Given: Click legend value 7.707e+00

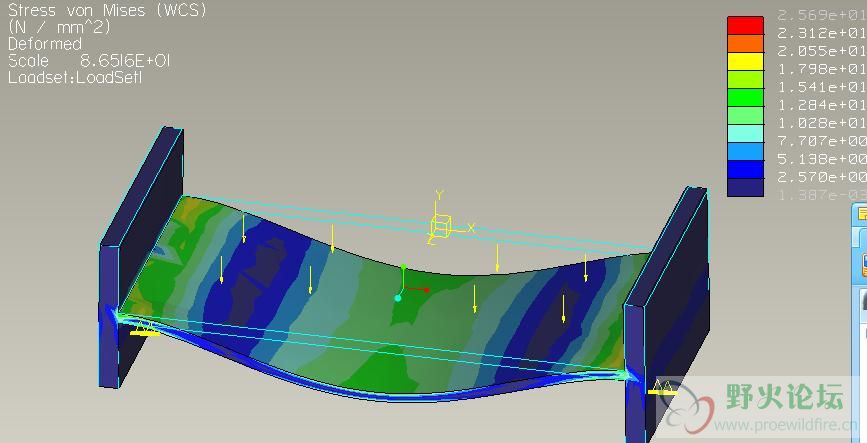Looking at the screenshot, I should click(x=822, y=140).
